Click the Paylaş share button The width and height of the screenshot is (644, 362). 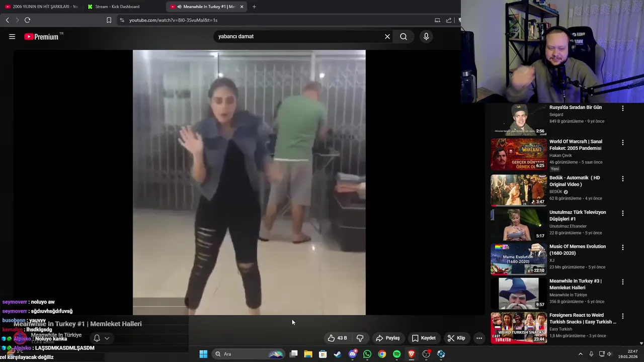coord(388,338)
